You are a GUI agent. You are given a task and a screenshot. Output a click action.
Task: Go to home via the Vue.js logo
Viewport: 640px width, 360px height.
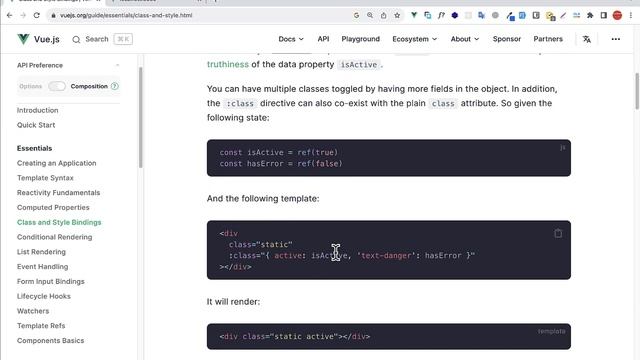click(x=38, y=39)
